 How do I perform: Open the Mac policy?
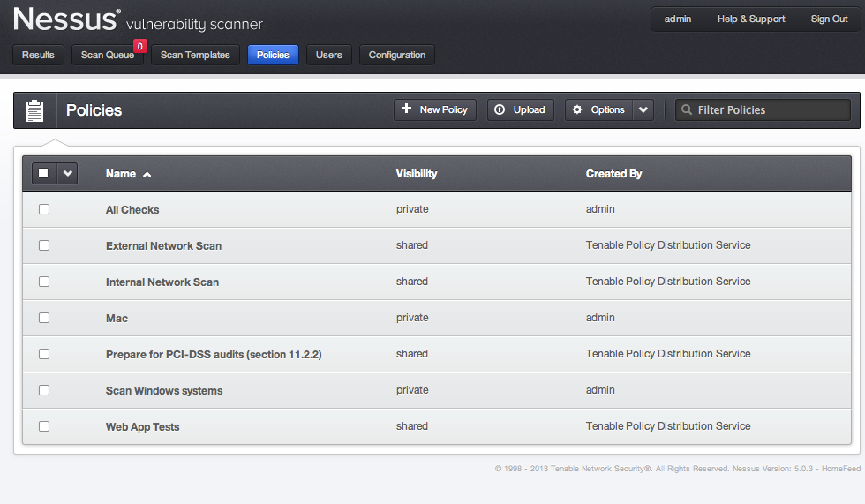click(x=117, y=318)
